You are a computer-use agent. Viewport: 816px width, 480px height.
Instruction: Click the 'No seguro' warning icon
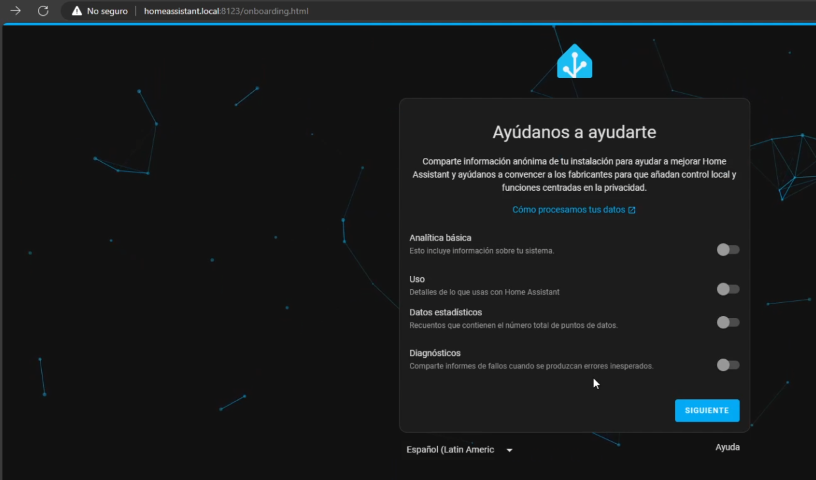click(x=76, y=11)
